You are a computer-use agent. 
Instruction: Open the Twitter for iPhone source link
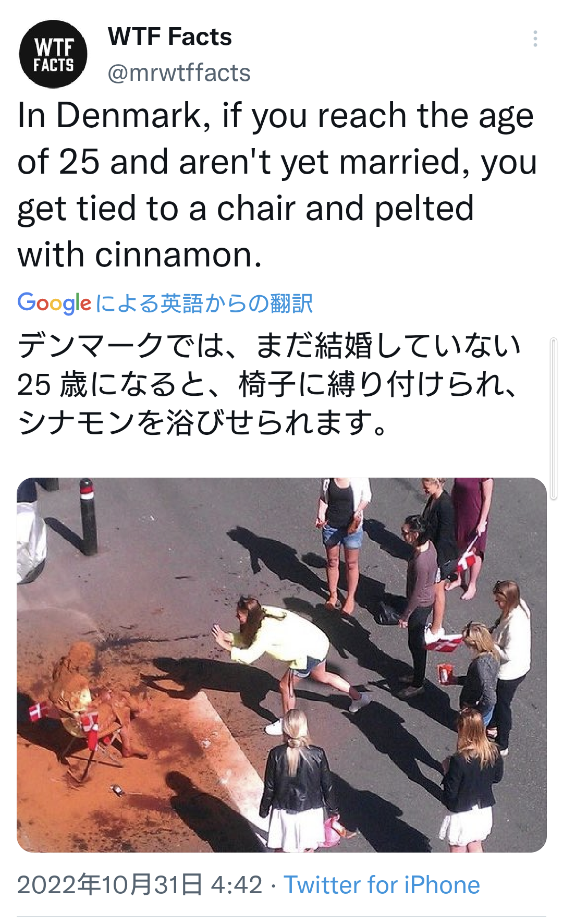(x=382, y=885)
